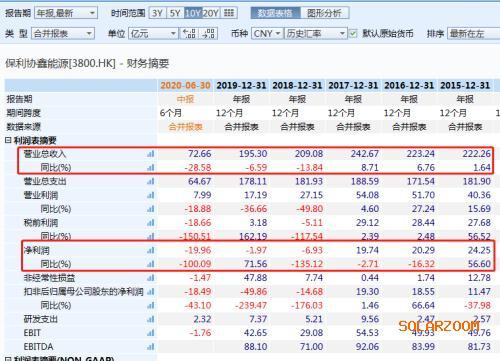The width and height of the screenshot is (500, 361).
Task: Click the orange 合并报表 data source cell
Action: coord(185,127)
